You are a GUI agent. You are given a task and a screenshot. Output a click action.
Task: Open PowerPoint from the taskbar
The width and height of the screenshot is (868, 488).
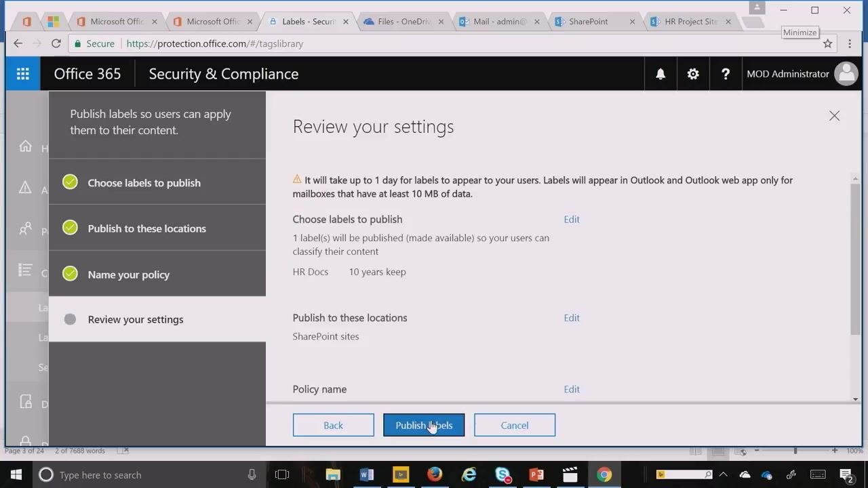536,474
